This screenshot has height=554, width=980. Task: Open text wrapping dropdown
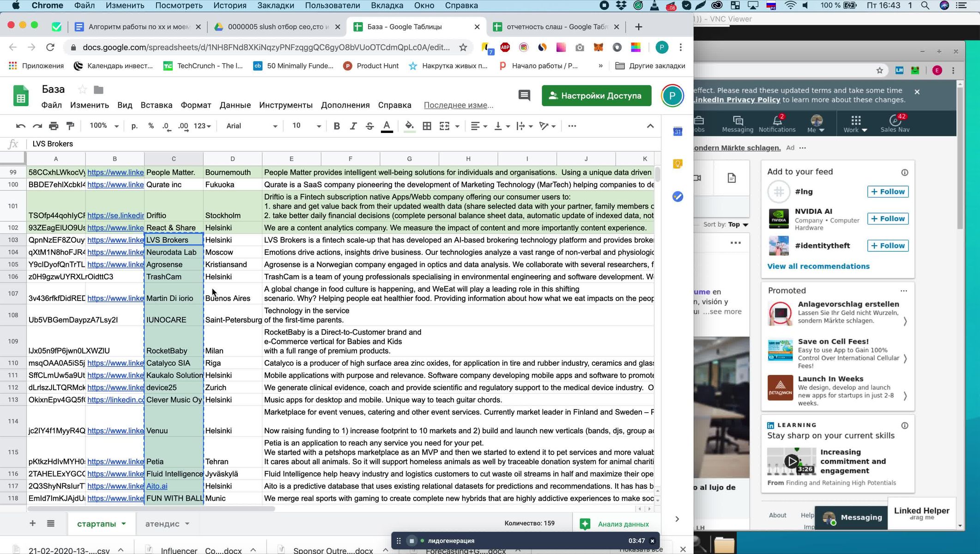pyautogui.click(x=525, y=126)
